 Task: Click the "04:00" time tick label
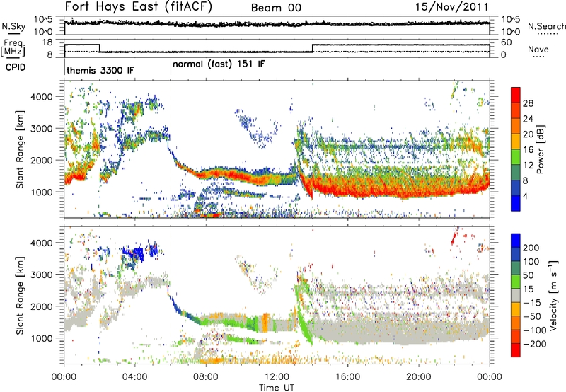coord(134,377)
